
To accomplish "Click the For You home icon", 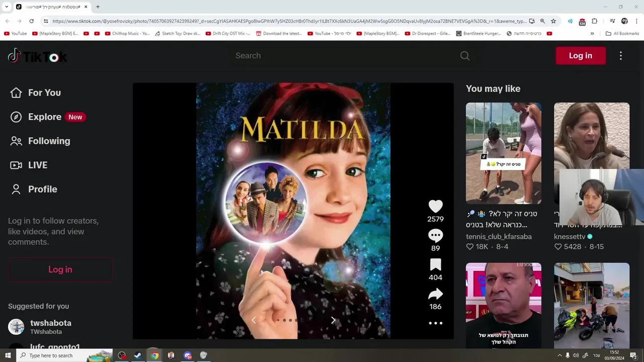I will click(16, 93).
